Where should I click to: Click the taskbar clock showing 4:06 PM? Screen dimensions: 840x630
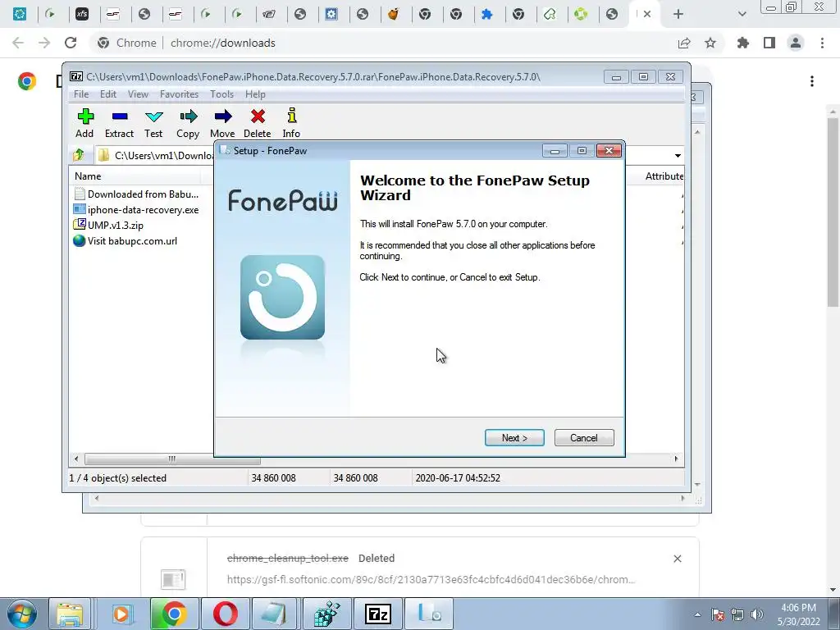click(x=799, y=614)
